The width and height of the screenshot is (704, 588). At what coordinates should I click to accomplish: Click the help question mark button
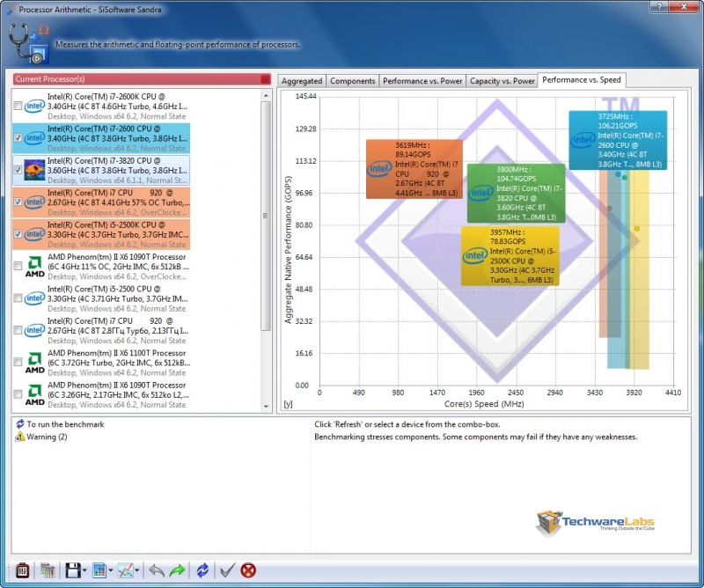[x=659, y=6]
